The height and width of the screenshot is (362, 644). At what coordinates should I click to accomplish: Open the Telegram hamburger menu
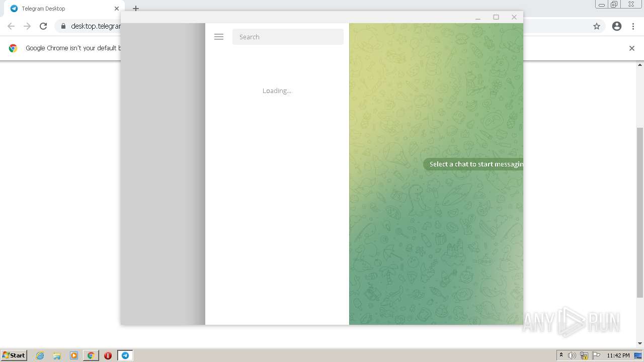pos(218,37)
